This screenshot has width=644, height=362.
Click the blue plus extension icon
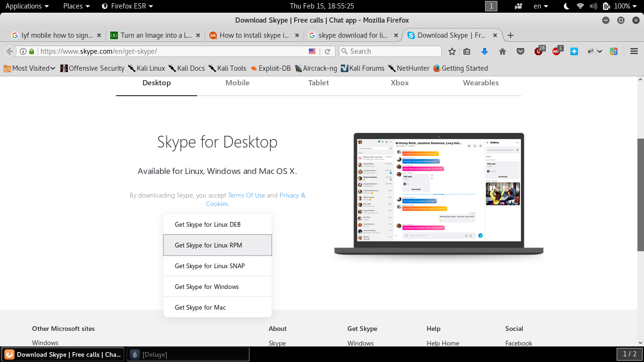click(x=574, y=51)
